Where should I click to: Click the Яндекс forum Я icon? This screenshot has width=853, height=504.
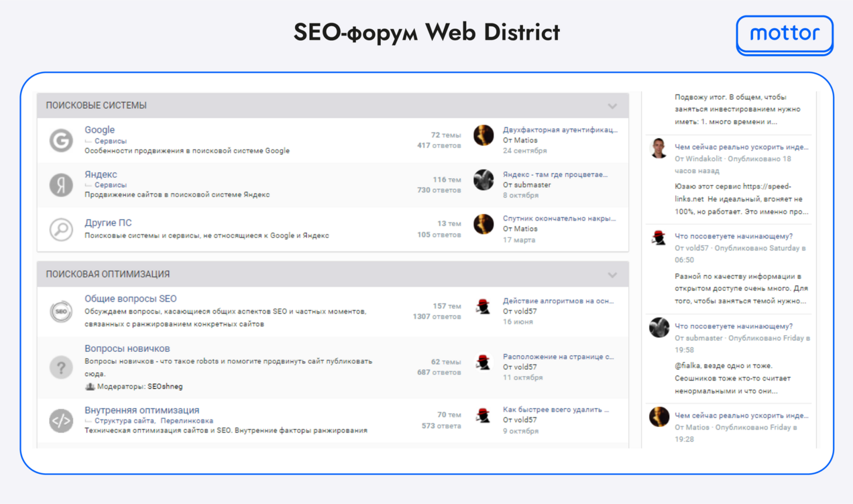pos(61,185)
